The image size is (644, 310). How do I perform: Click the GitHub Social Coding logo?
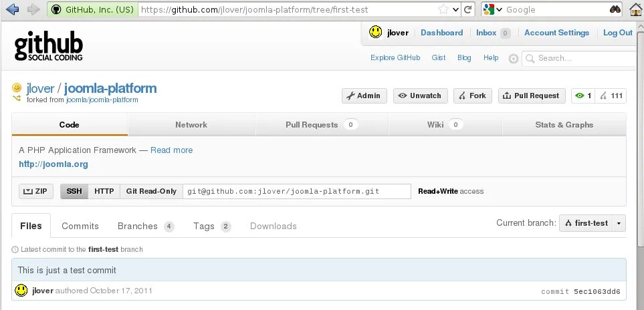click(48, 46)
